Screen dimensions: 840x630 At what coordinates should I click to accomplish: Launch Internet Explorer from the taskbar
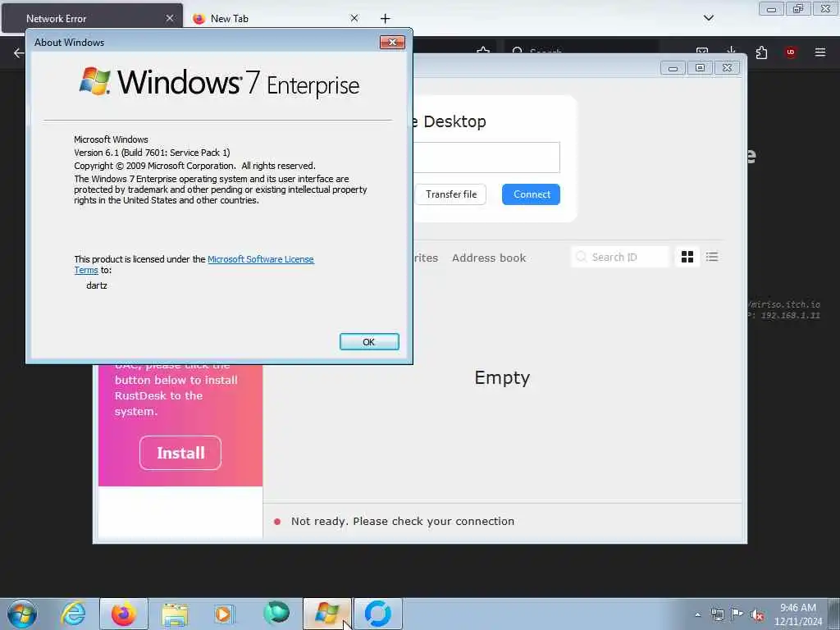[73, 614]
